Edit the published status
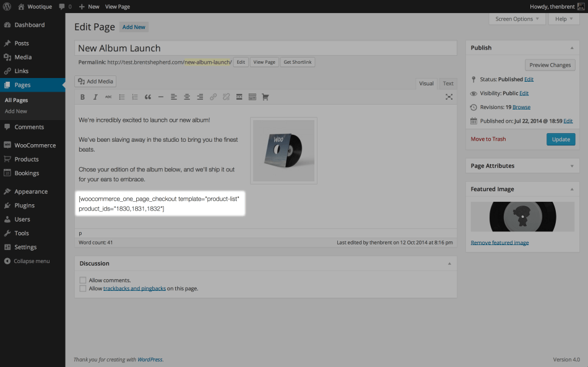This screenshot has height=367, width=588. [x=529, y=79]
